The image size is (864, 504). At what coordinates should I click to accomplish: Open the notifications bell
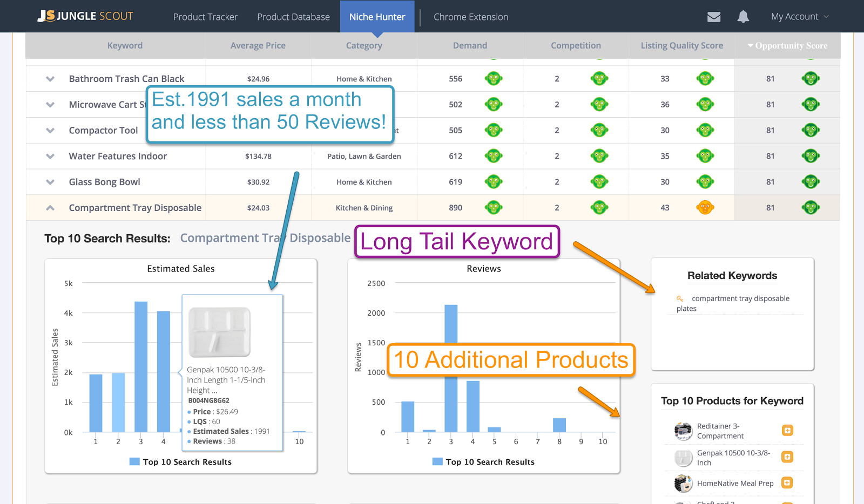(743, 17)
